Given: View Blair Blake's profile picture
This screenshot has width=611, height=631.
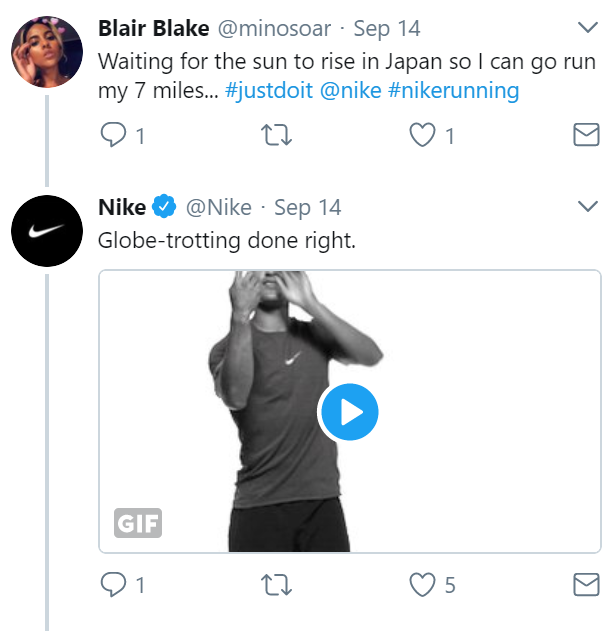Looking at the screenshot, I should tap(46, 51).
